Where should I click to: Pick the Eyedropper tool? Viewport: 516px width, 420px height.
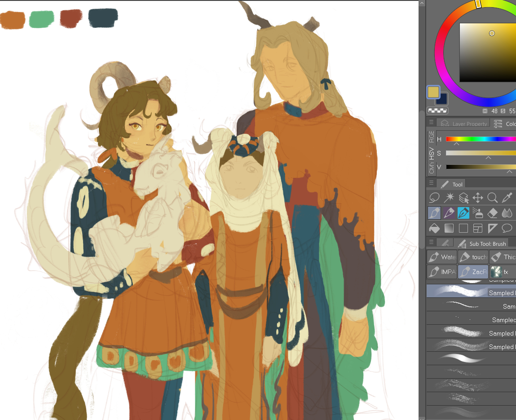pyautogui.click(x=507, y=198)
